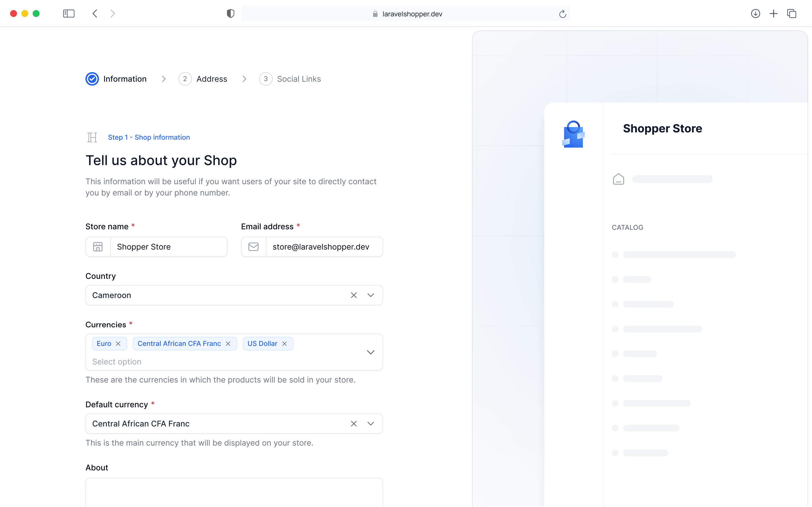Clear the default currency selection
The width and height of the screenshot is (812, 507).
tap(354, 424)
